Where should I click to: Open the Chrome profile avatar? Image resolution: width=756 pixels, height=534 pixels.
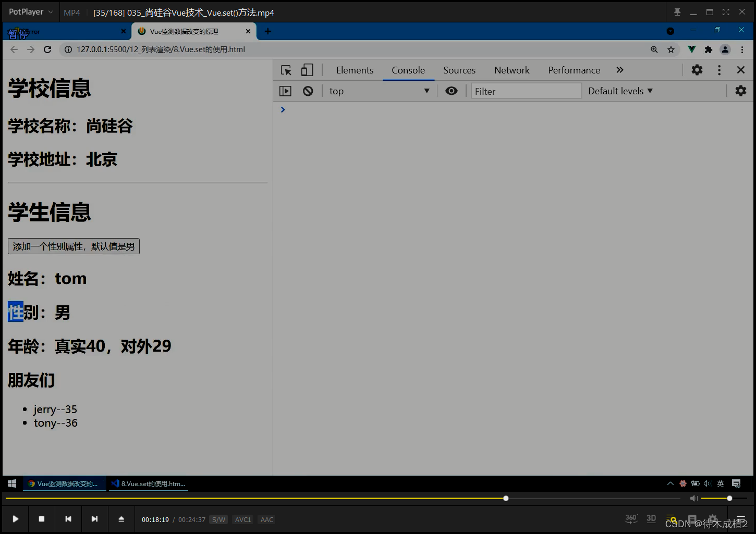click(x=725, y=49)
